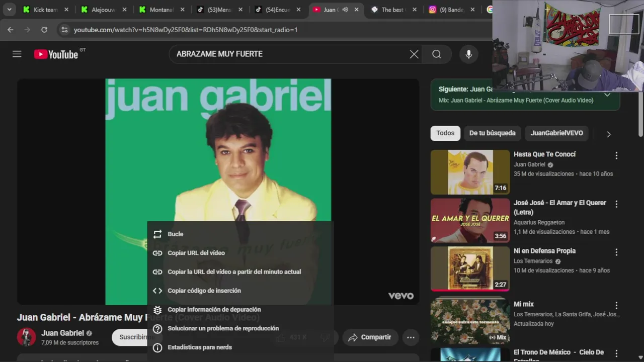Click the vevo logo on video
The image size is (644, 362).
point(401,296)
